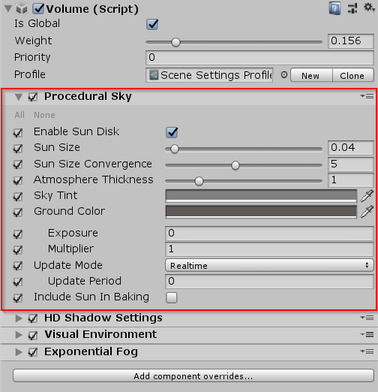The height and width of the screenshot is (392, 378).
Task: Open Exponential Fog context menu icon
Action: (367, 351)
